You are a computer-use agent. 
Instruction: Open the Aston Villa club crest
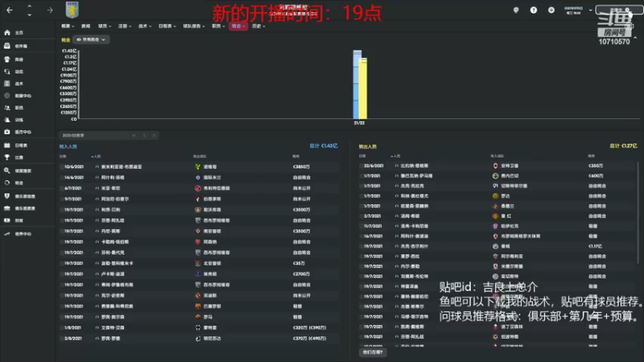click(x=72, y=10)
